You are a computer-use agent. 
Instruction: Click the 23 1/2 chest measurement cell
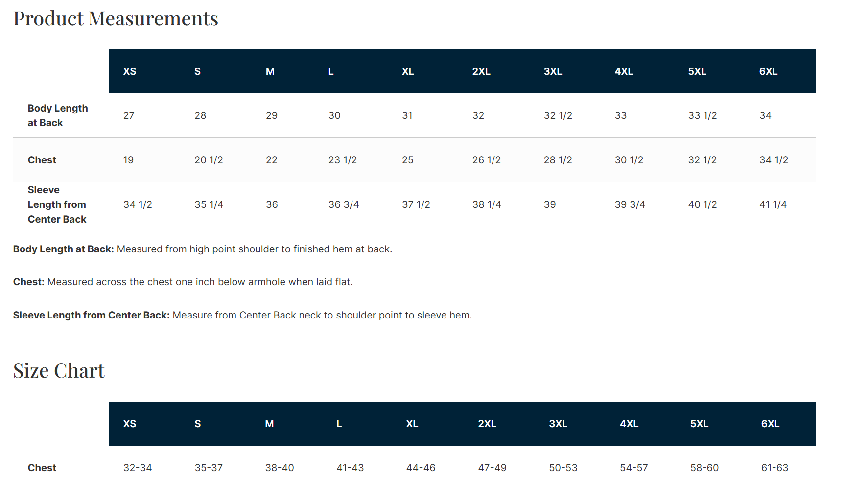pos(342,160)
